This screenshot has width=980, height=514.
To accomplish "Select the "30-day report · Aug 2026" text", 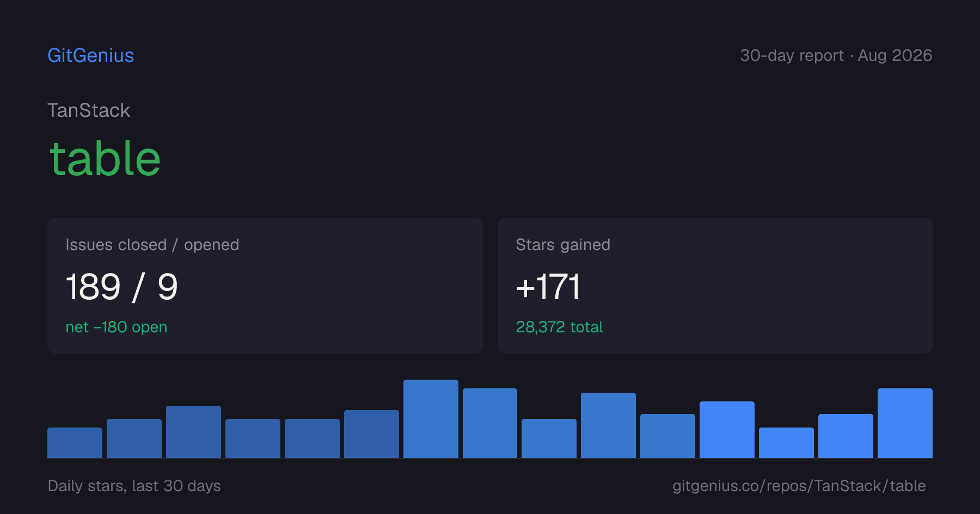I will pos(836,55).
